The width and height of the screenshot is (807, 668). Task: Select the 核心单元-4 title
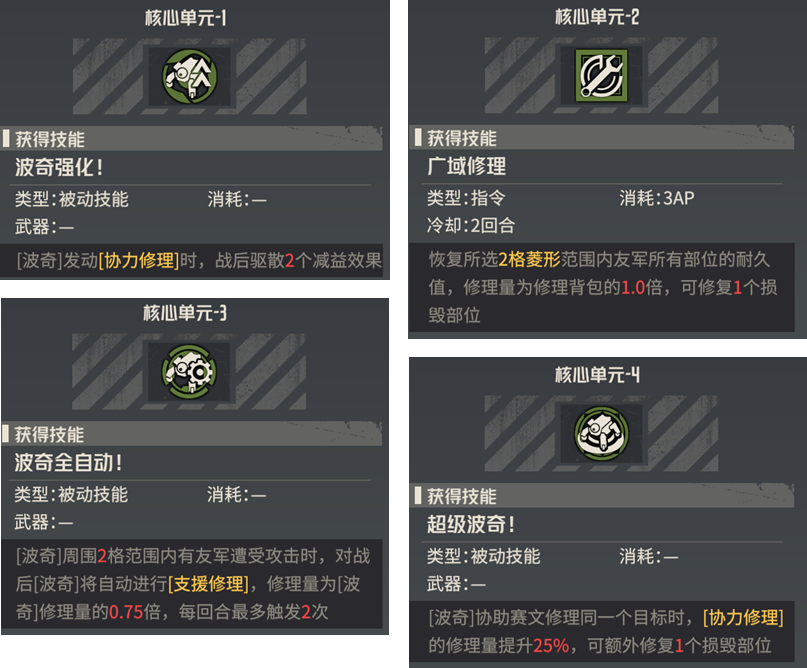pos(598,375)
